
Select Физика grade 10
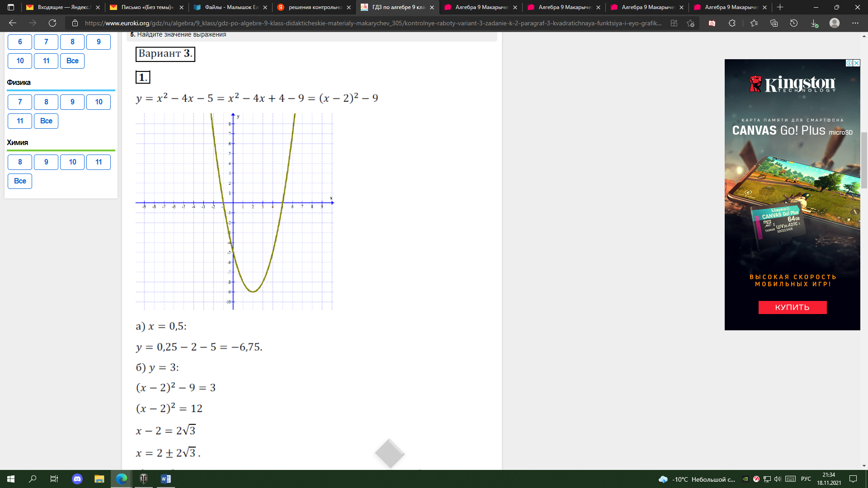(99, 102)
